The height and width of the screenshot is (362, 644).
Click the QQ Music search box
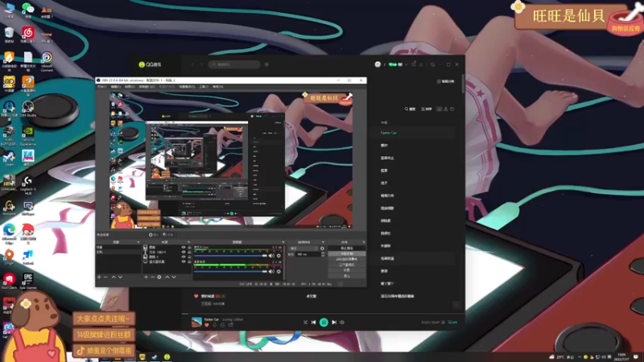pos(234,64)
